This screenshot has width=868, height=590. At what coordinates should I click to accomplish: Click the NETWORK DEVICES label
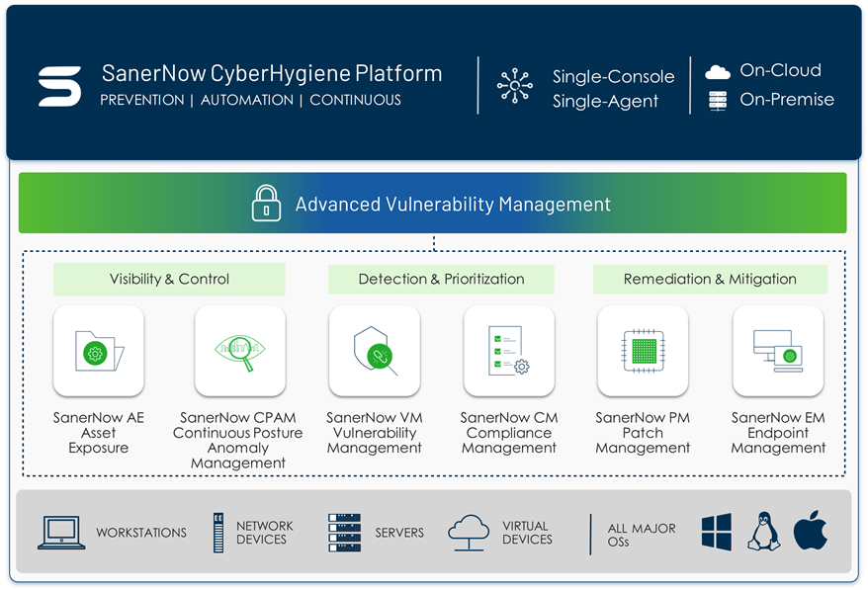pyautogui.click(x=265, y=533)
